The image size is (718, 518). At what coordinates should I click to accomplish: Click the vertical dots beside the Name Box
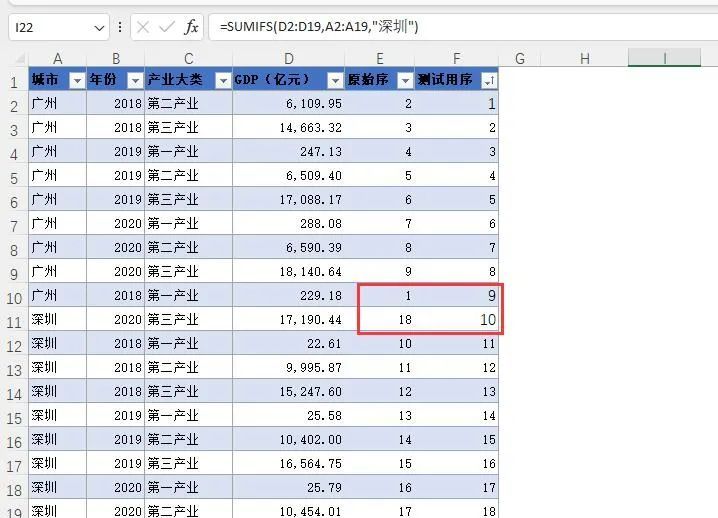120,27
